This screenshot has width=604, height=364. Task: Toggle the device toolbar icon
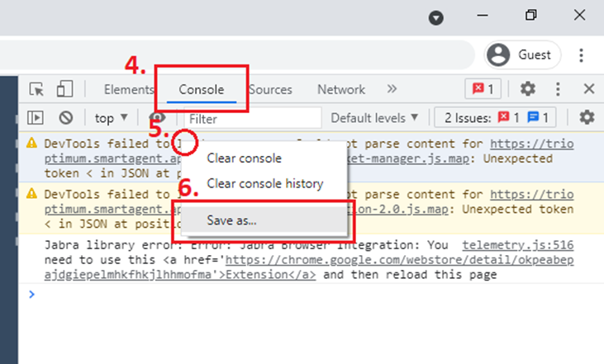64,89
